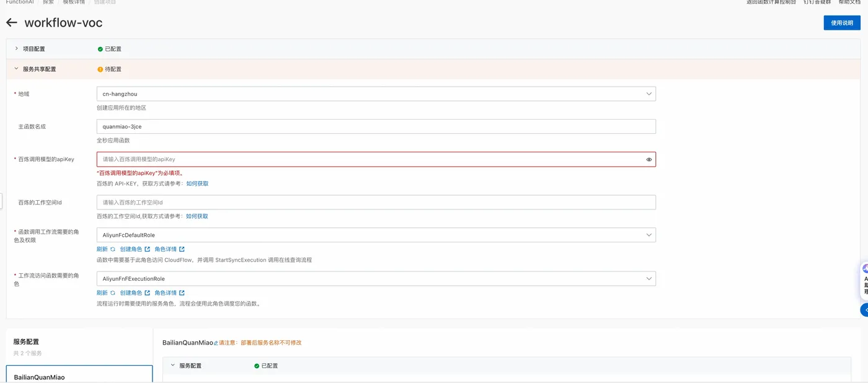Image resolution: width=868 pixels, height=383 pixels.
Task: Go back using the arrow beside workflow-voc
Action: (11, 23)
